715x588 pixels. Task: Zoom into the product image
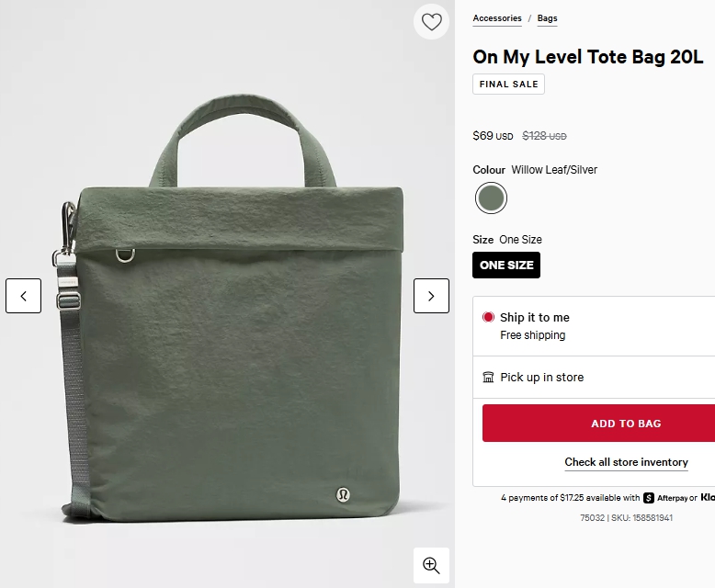coord(431,565)
